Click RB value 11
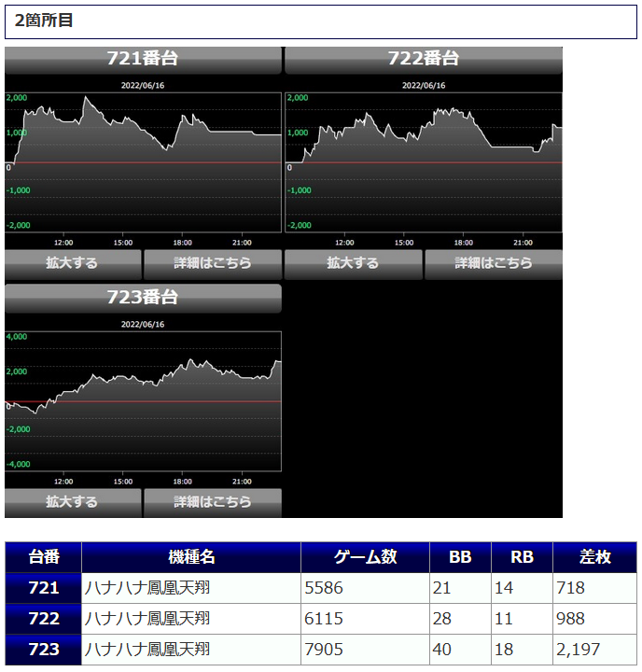The image size is (642, 672). point(504,619)
